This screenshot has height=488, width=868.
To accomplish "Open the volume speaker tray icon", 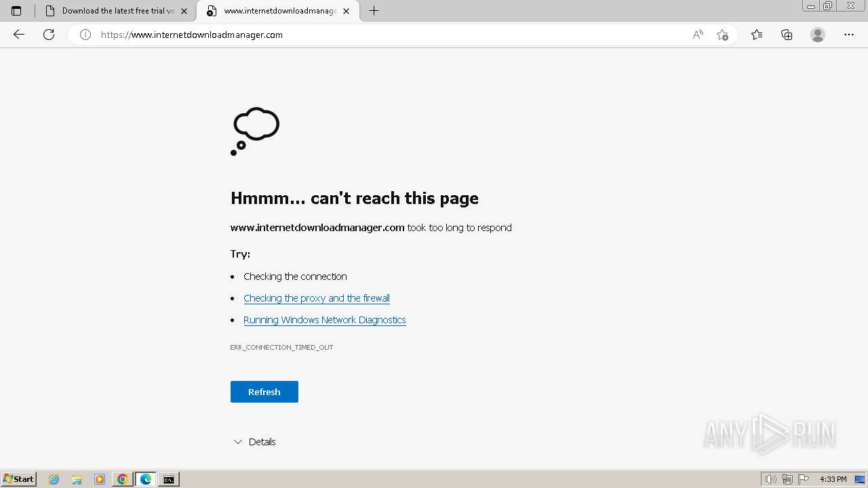I will tap(770, 479).
